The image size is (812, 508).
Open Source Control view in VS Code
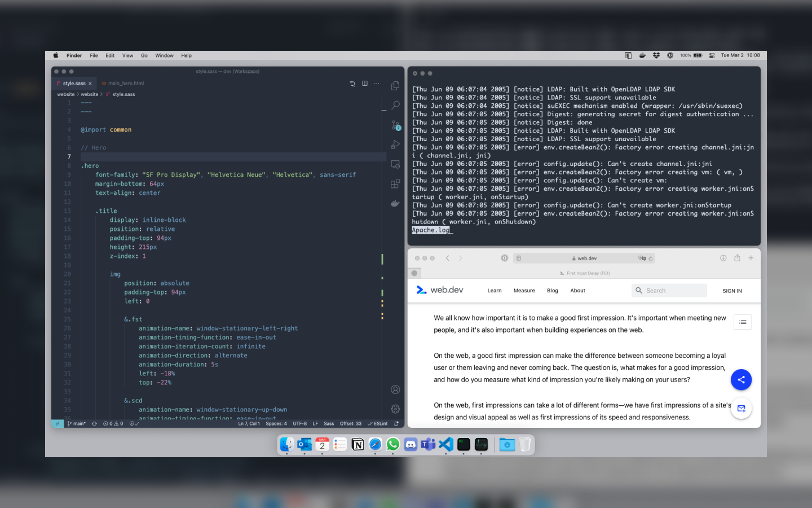395,125
